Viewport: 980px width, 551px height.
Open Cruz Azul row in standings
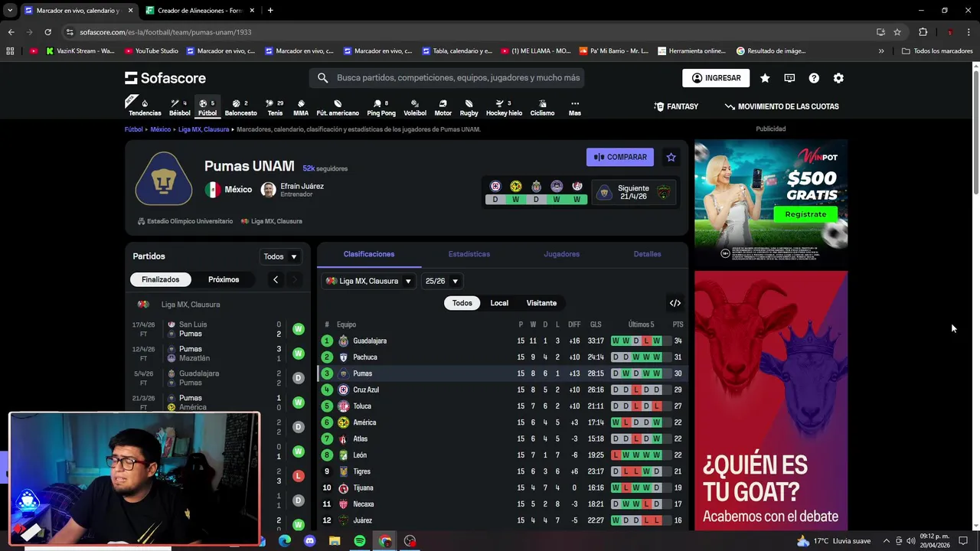click(502, 390)
